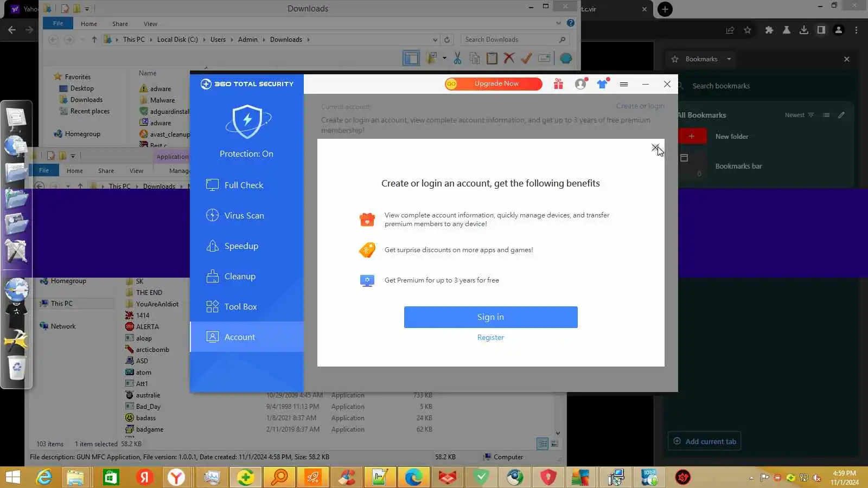Select This PC in lower explorer navigation pane
Viewport: 868px width, 488px height.
[x=61, y=304]
